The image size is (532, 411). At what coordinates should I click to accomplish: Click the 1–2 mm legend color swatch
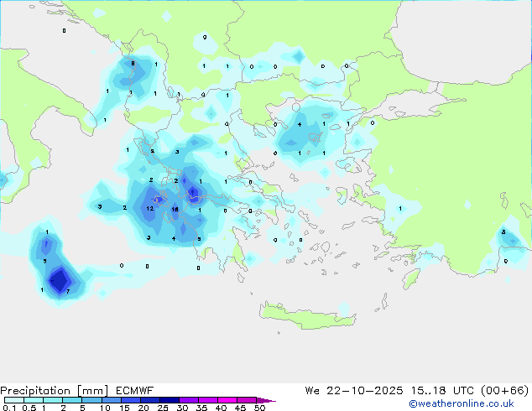pyautogui.click(x=53, y=400)
